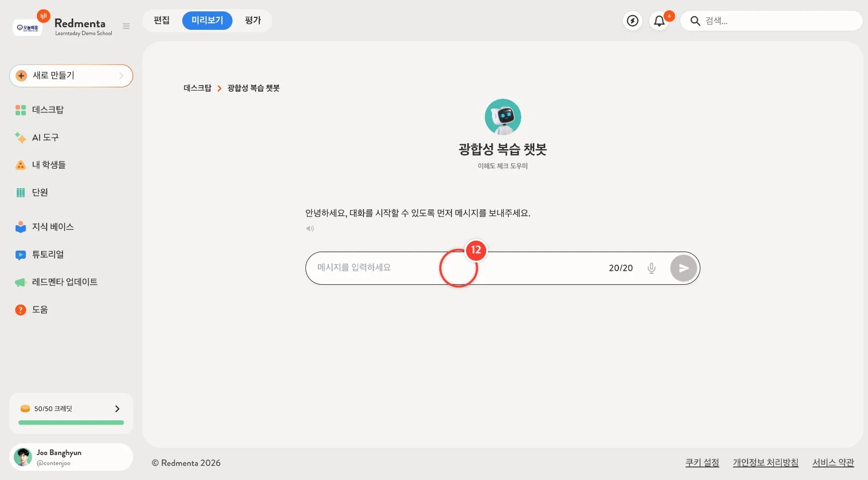Click the chatbot robot avatar
This screenshot has height=480, width=868.
pyautogui.click(x=503, y=117)
